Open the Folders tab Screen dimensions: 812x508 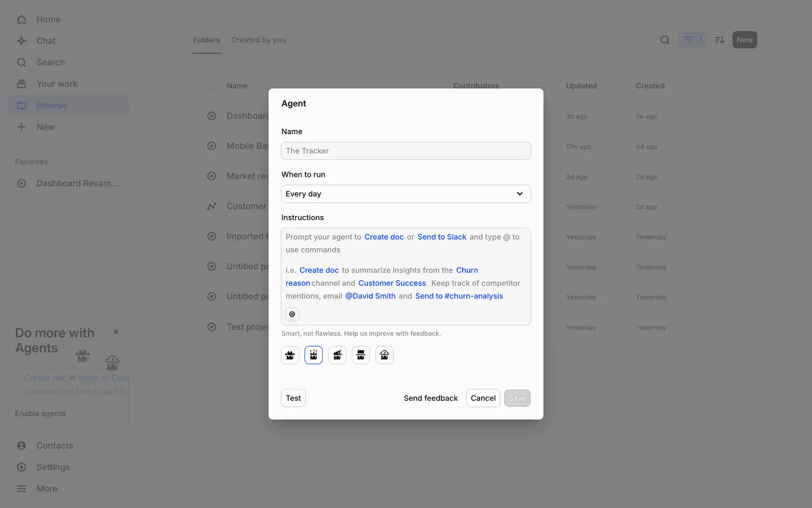[x=206, y=40]
